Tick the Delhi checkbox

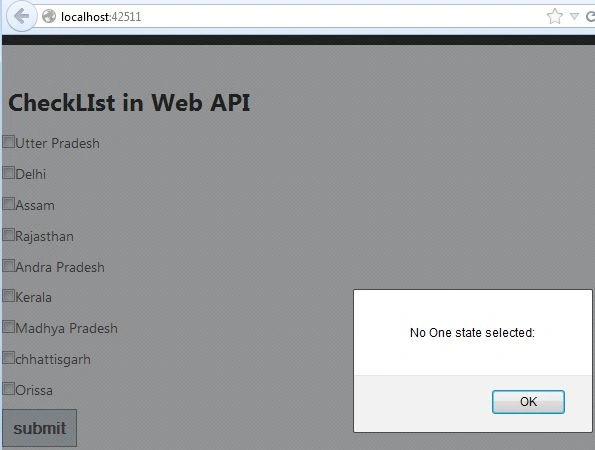coord(9,173)
